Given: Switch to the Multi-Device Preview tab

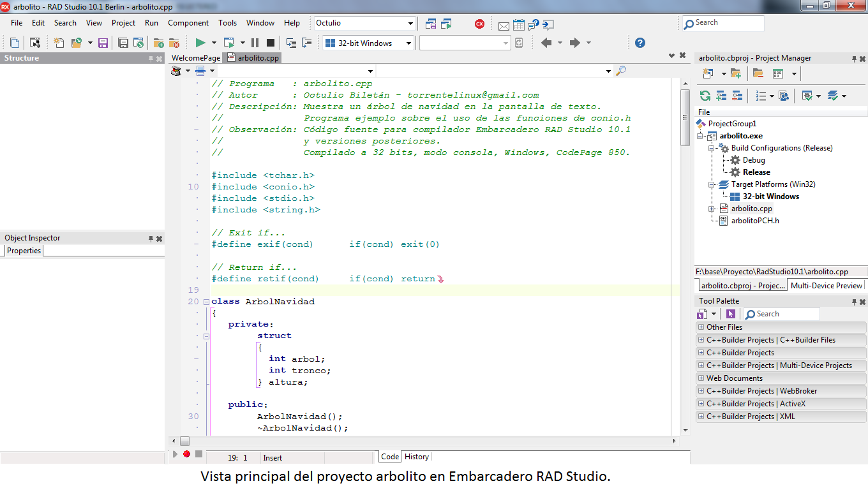Looking at the screenshot, I should tap(827, 286).
